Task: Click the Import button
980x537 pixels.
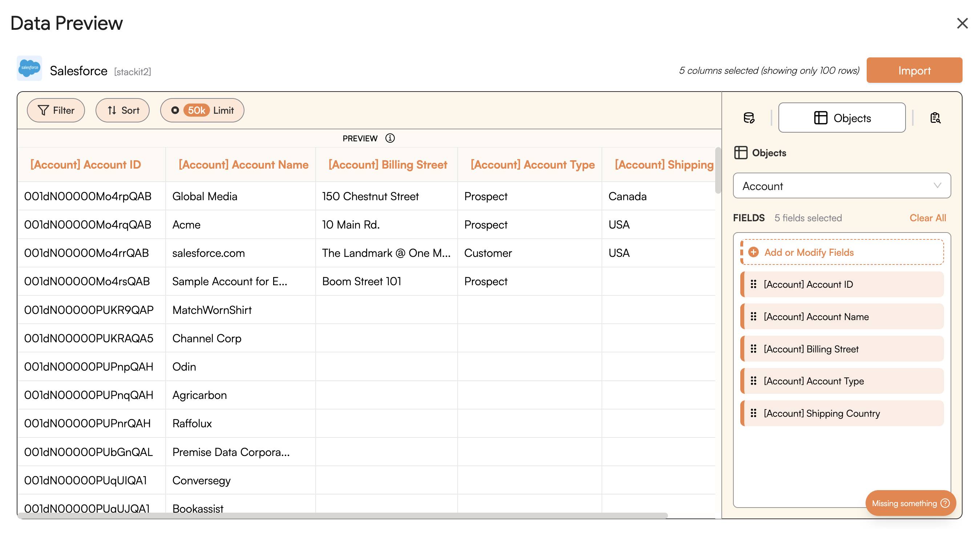Action: [914, 70]
